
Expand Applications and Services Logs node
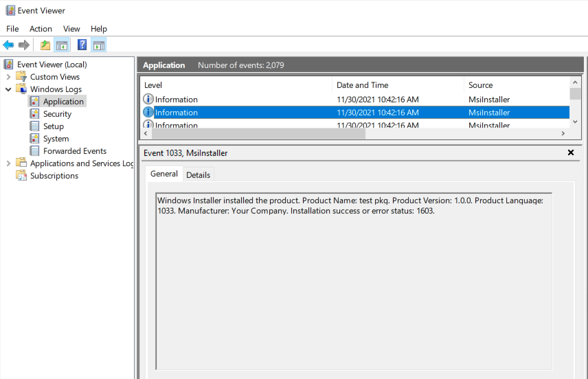(x=8, y=163)
